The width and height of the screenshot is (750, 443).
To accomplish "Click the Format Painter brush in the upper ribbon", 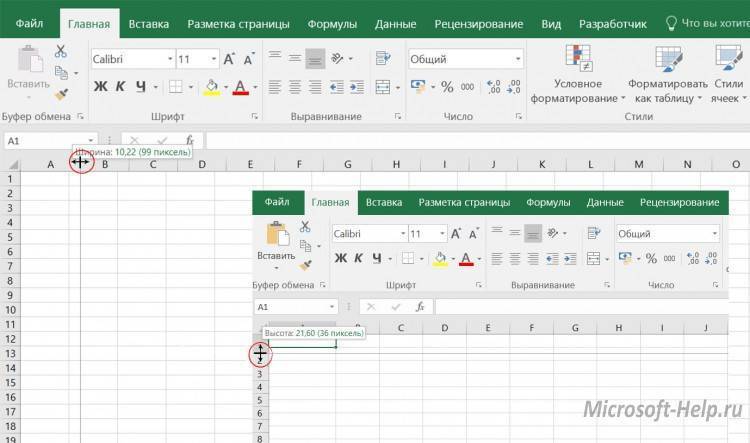I will click(x=61, y=95).
